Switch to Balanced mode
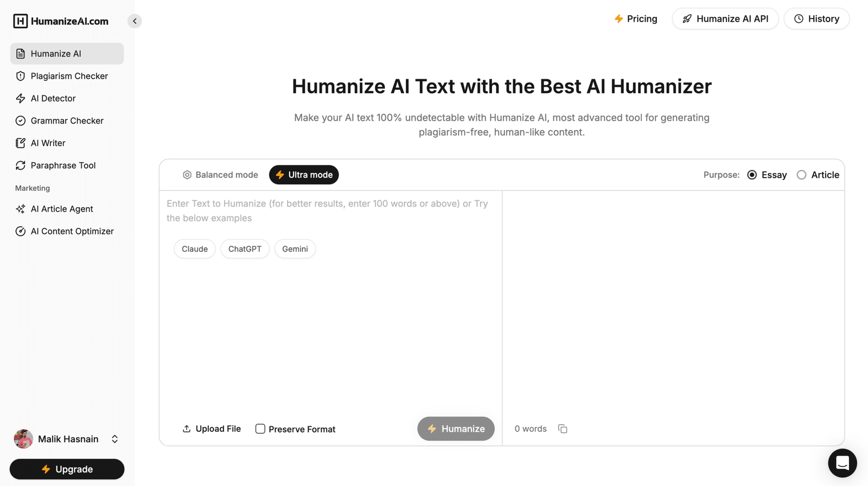 pos(220,175)
